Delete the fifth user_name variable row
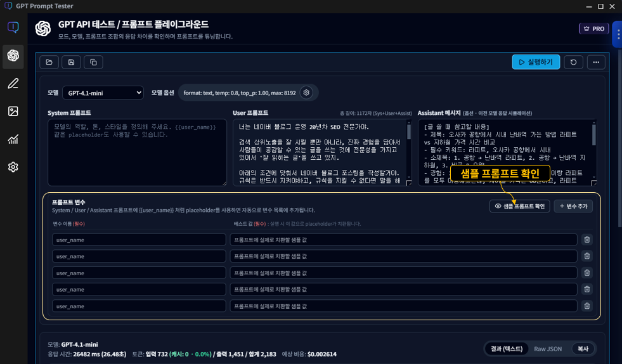The image size is (622, 364). [x=586, y=306]
